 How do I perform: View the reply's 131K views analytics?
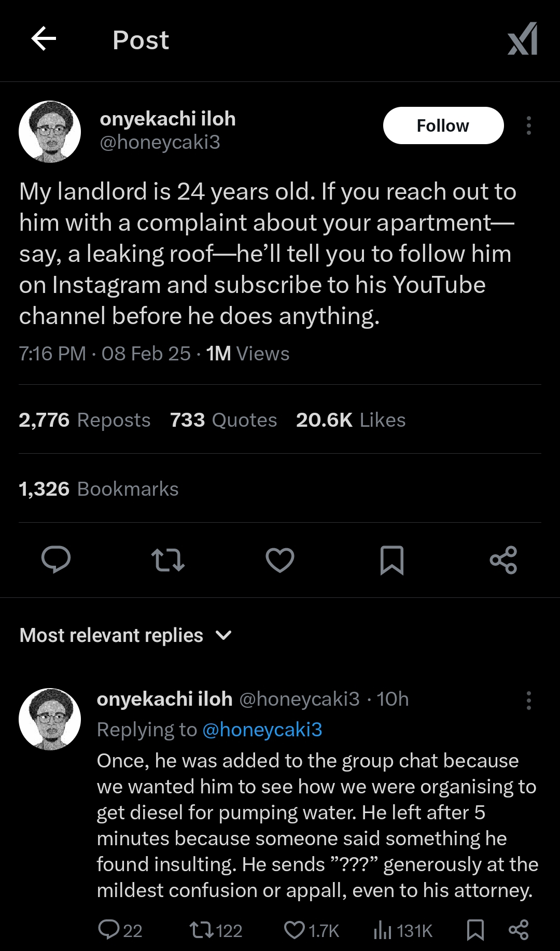403,930
